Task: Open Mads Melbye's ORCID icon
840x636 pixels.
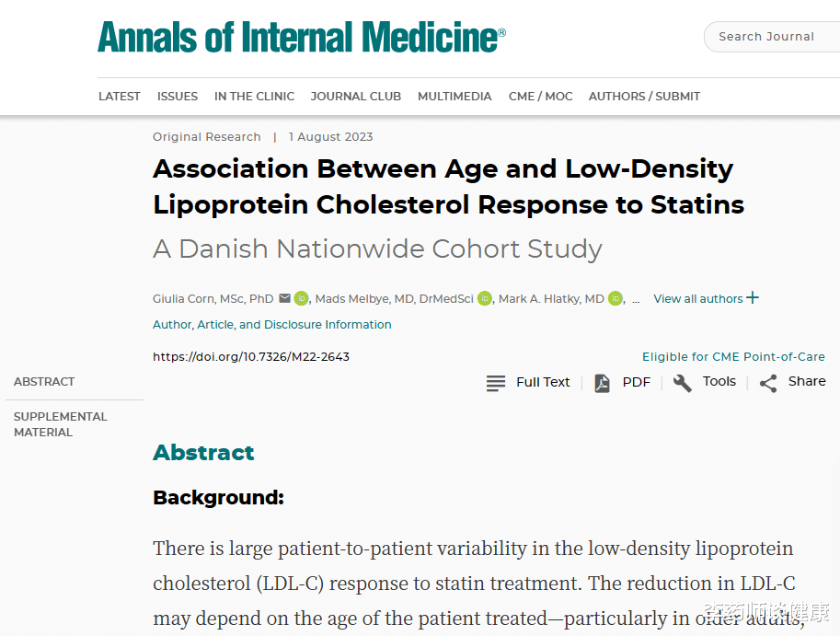Action: pos(485,298)
